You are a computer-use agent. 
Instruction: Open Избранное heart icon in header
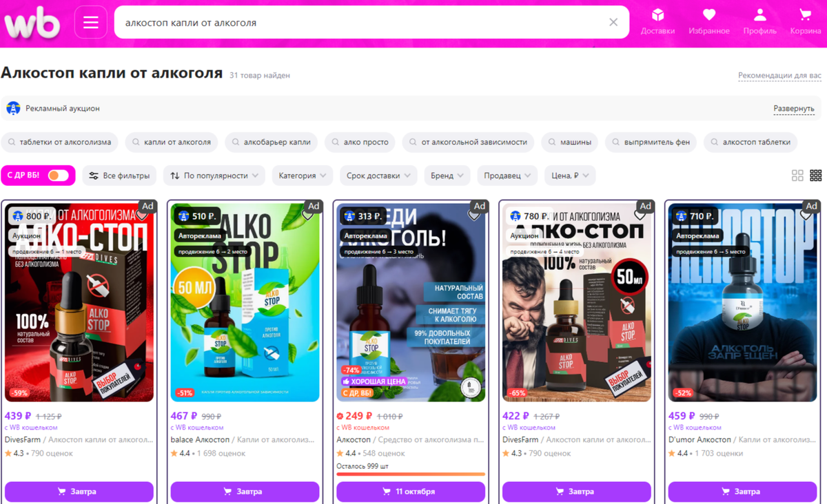tap(708, 22)
